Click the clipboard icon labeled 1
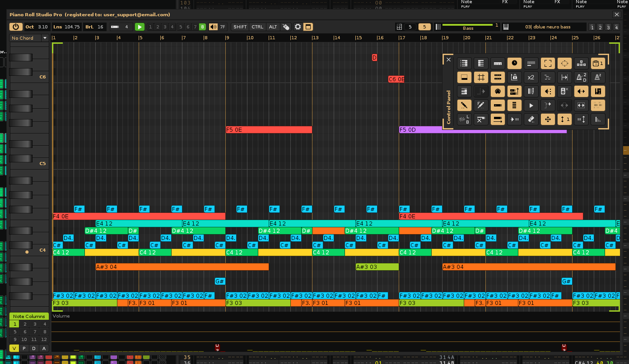The width and height of the screenshot is (629, 364). point(598,63)
